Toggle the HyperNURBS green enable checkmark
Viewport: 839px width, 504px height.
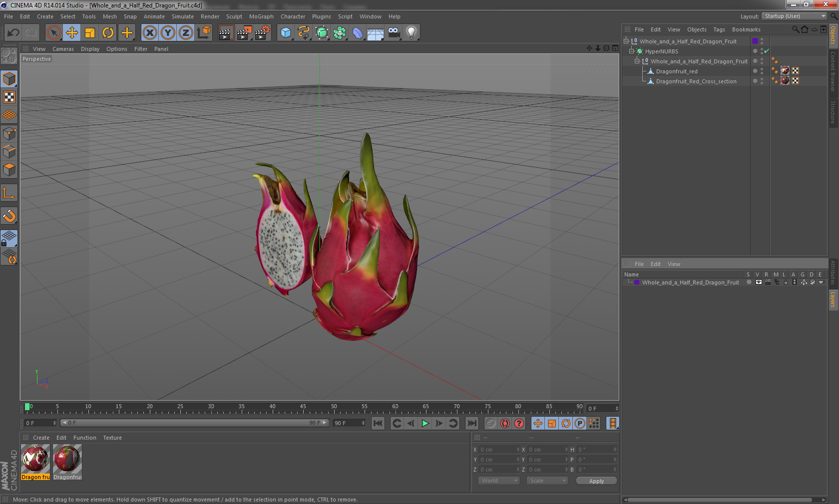click(x=767, y=51)
